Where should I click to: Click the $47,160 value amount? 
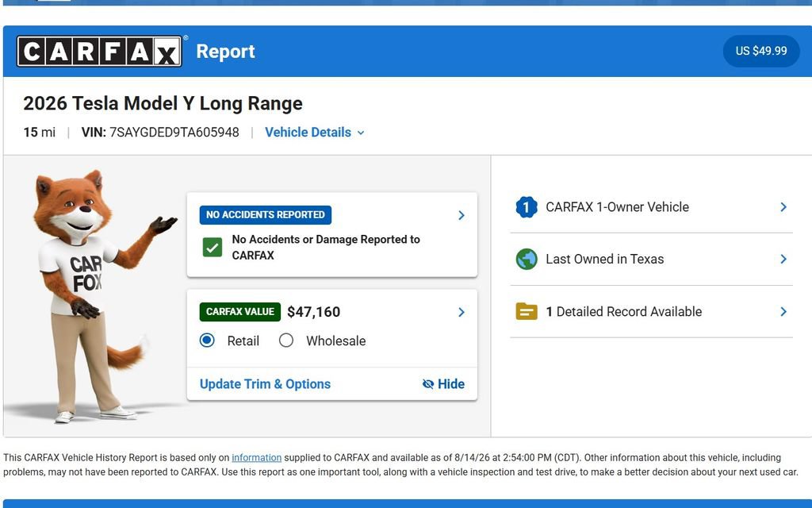(313, 312)
